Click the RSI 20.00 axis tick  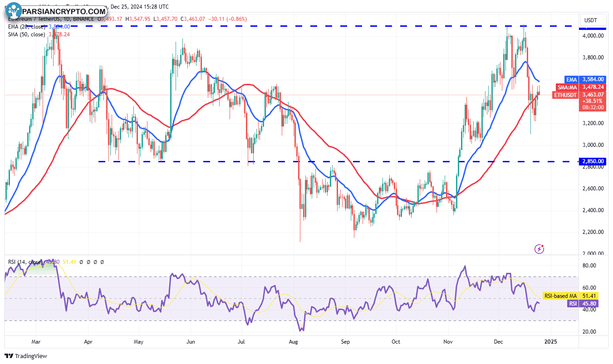(589, 331)
